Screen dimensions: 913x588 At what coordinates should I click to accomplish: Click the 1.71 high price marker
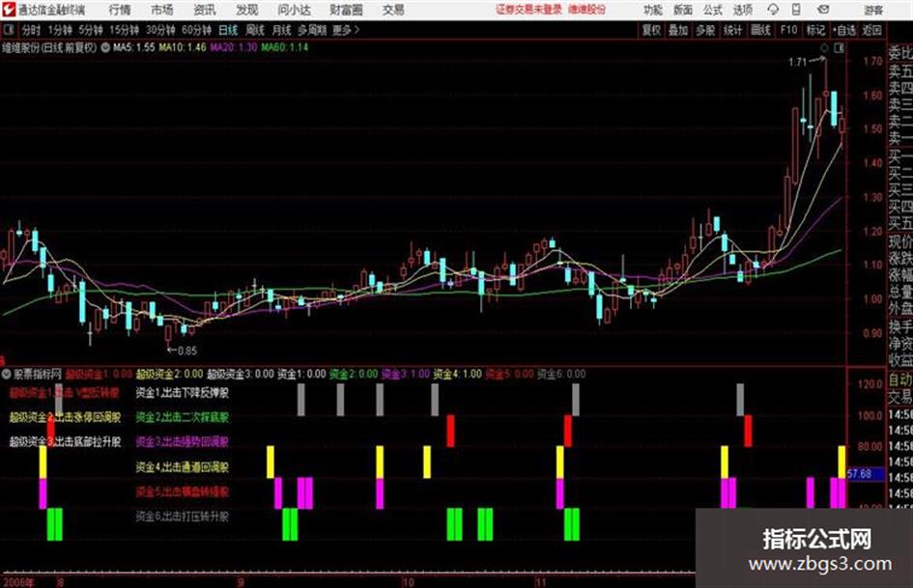798,62
